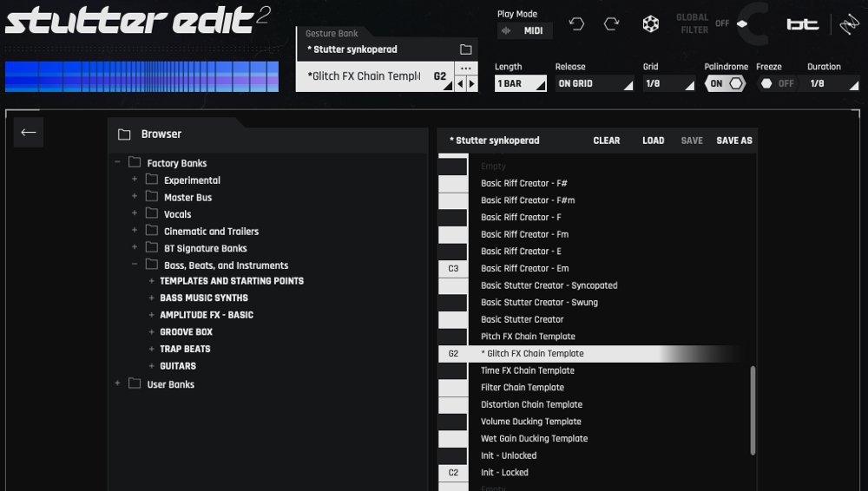
Task: Click the gesture list scrollbar
Action: 753,409
